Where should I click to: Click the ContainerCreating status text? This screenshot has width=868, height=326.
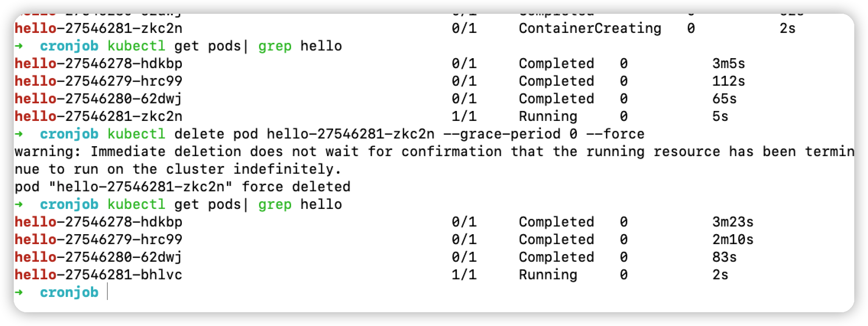[589, 28]
